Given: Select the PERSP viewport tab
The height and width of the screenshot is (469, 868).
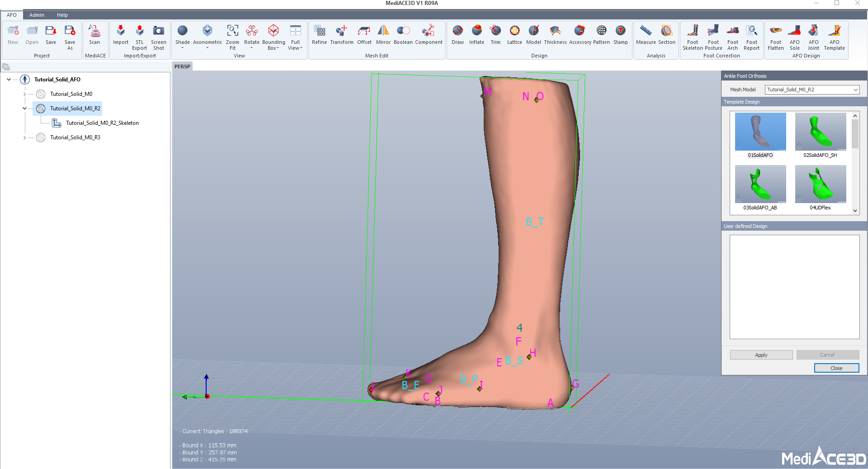Looking at the screenshot, I should tap(183, 66).
